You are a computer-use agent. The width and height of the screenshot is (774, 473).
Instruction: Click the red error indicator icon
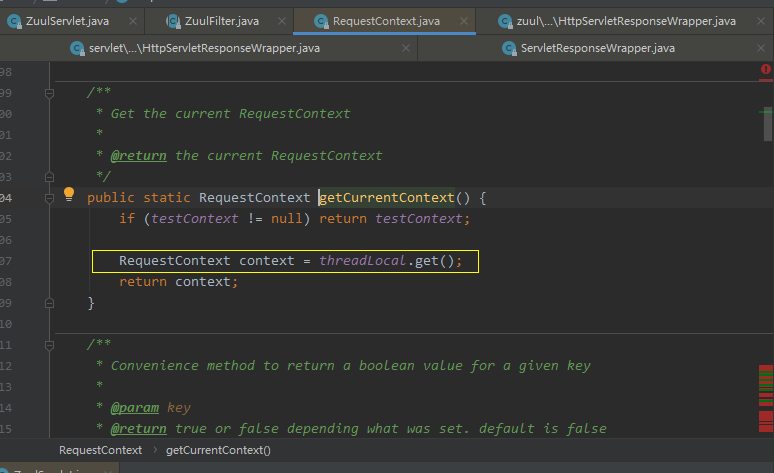(x=766, y=70)
